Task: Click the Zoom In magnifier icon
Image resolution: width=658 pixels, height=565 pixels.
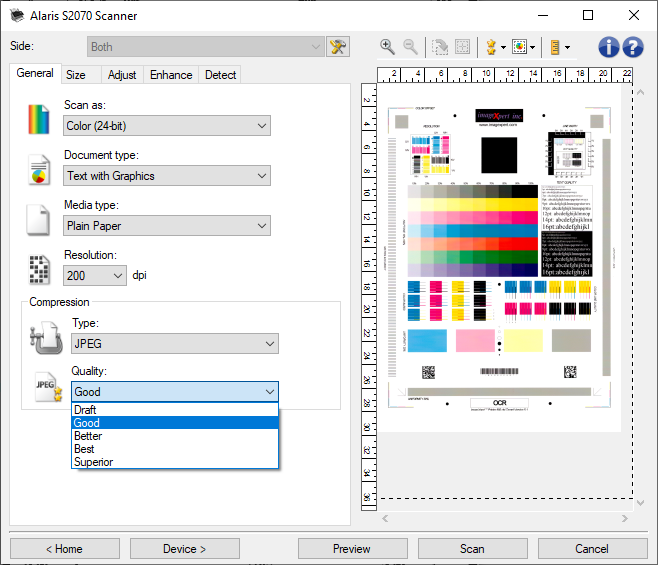Action: tap(388, 47)
